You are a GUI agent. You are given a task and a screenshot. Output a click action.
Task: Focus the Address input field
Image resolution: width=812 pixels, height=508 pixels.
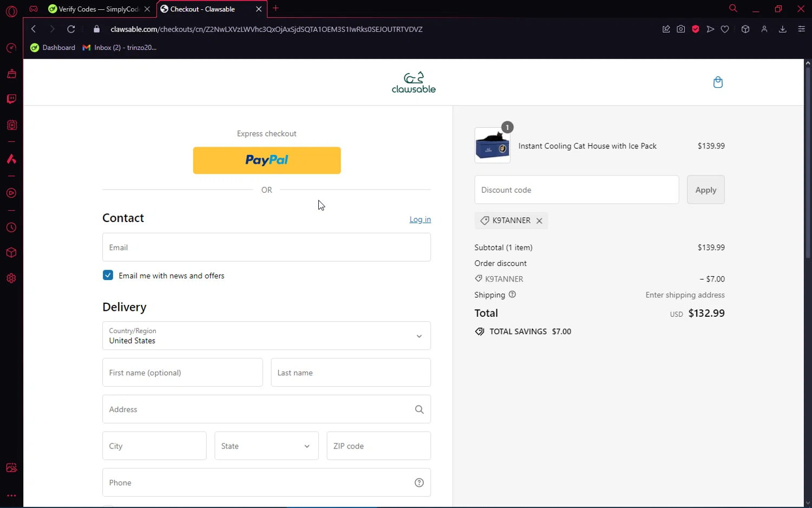tap(266, 409)
